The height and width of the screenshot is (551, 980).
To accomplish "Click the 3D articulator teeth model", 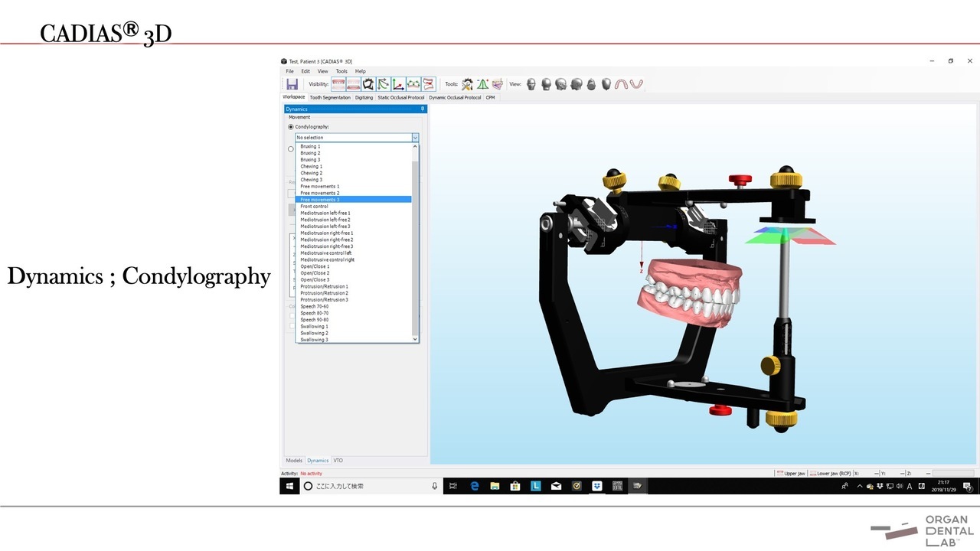I will point(689,293).
